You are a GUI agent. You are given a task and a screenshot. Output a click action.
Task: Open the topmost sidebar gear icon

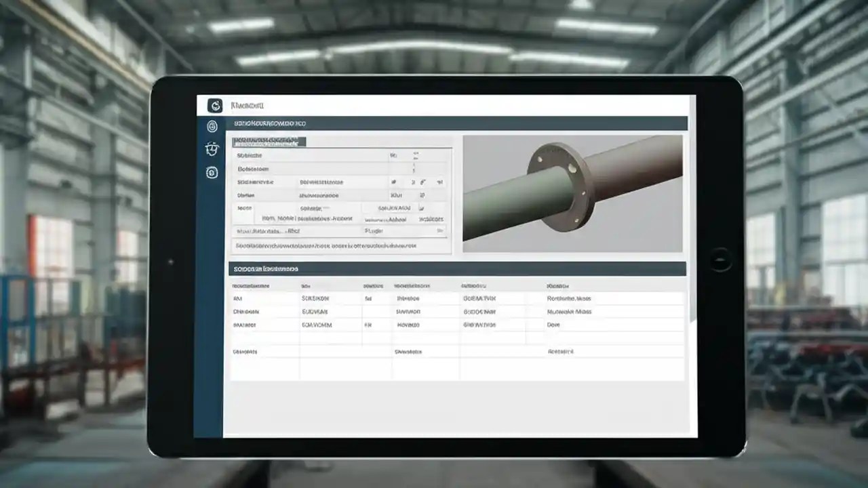[212, 126]
